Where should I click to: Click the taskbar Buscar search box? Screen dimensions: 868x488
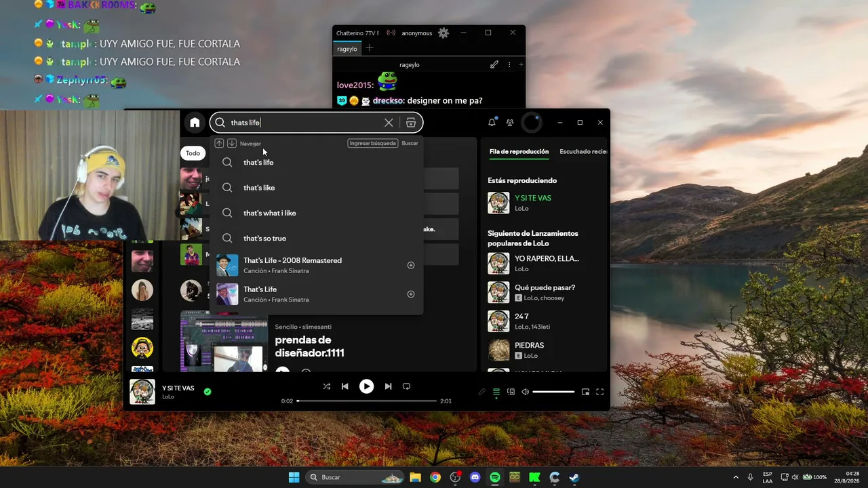pos(356,477)
